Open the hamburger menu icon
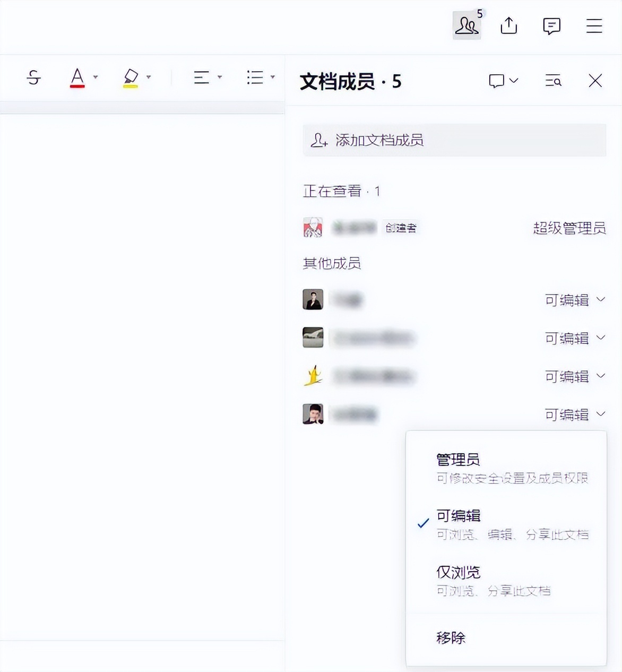Viewport: 622px width, 672px height. click(x=594, y=25)
